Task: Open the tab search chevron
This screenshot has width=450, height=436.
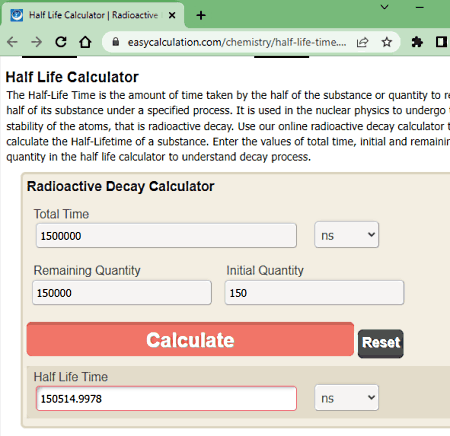Action: 385,7
